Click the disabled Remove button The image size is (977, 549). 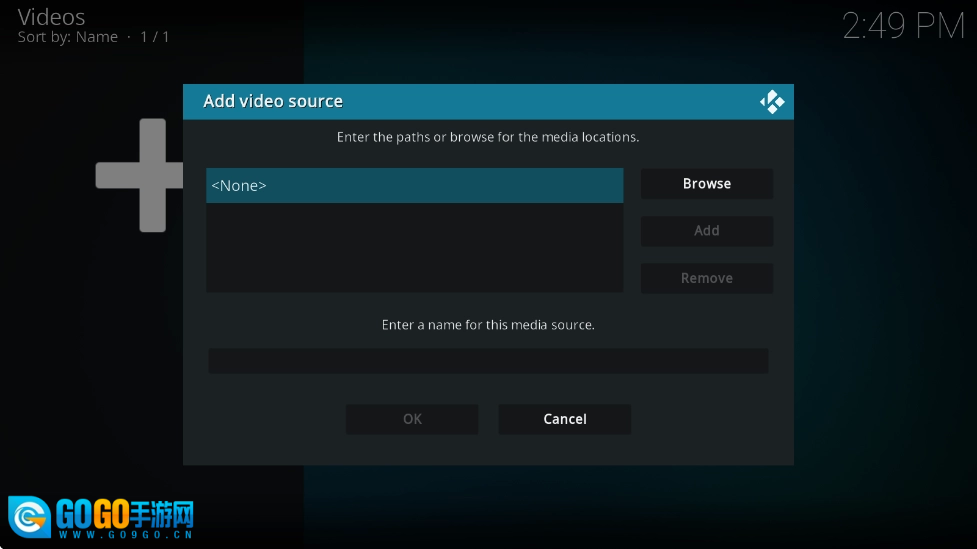click(706, 278)
